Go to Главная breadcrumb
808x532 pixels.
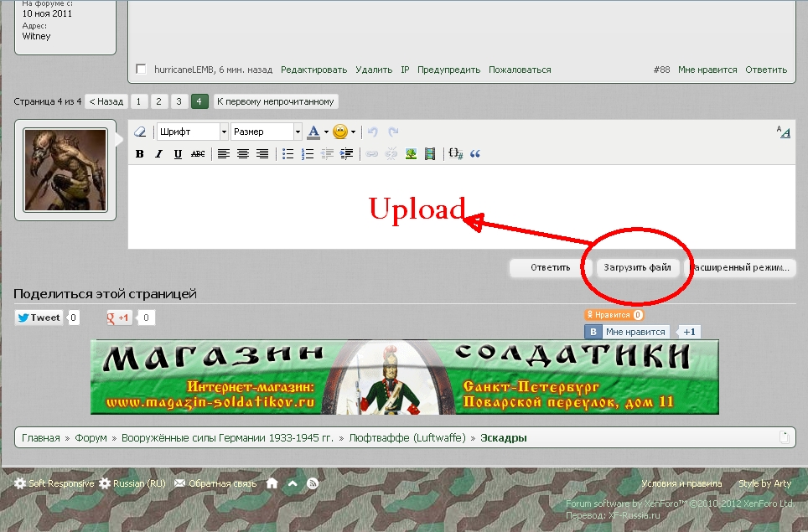pos(41,438)
